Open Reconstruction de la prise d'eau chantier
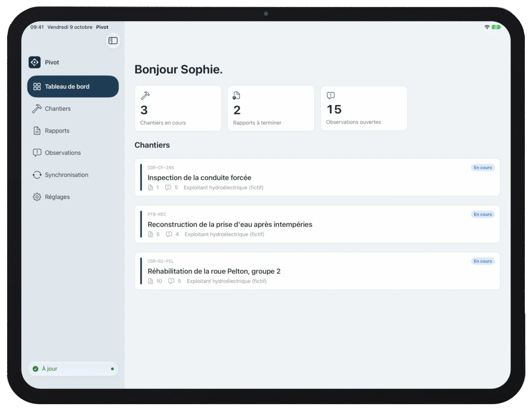The image size is (532, 410). (317, 224)
